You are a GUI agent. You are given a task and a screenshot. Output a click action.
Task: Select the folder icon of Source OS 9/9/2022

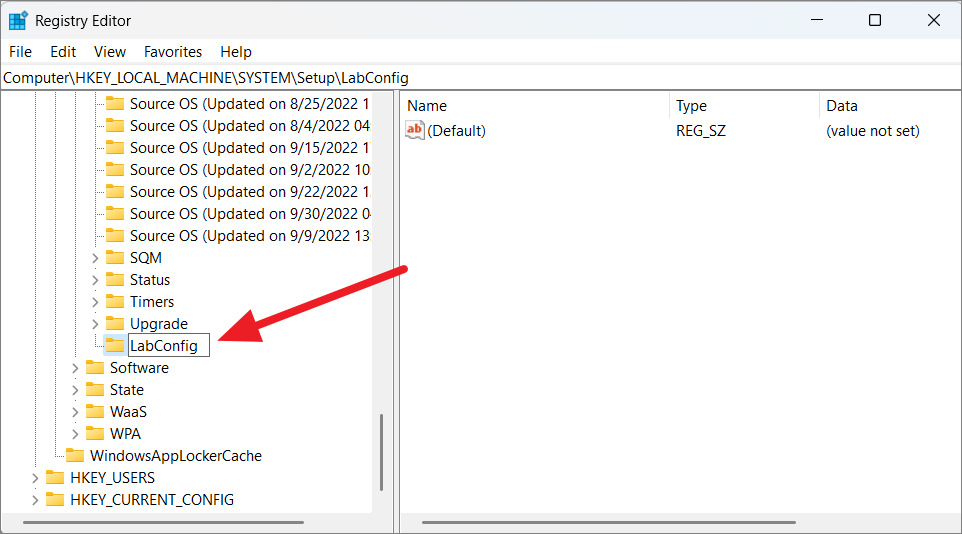click(x=115, y=236)
